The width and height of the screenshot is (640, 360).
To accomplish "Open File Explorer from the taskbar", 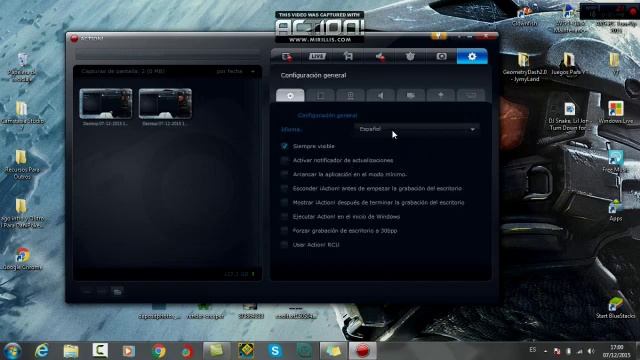I will pos(71,351).
